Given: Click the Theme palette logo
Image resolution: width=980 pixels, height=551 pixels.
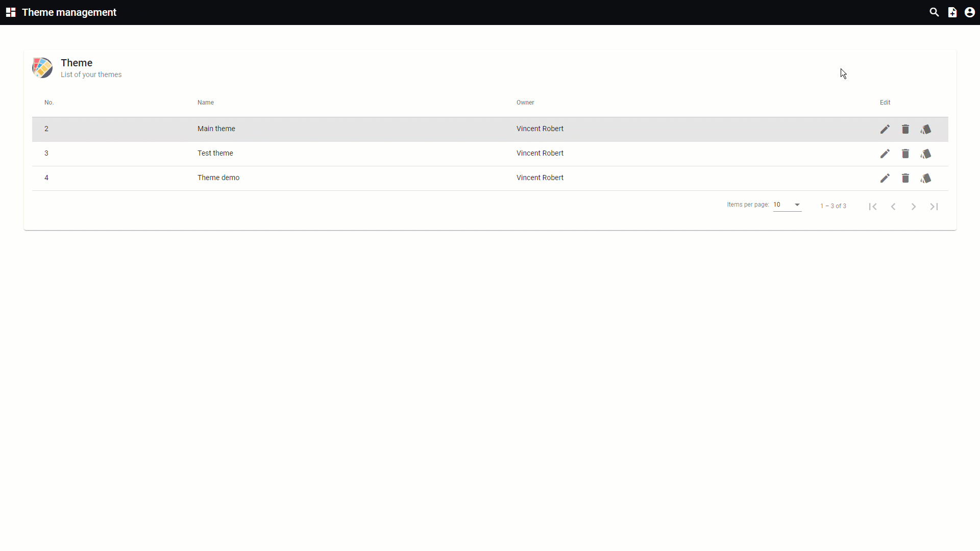Looking at the screenshot, I should 42,68.
